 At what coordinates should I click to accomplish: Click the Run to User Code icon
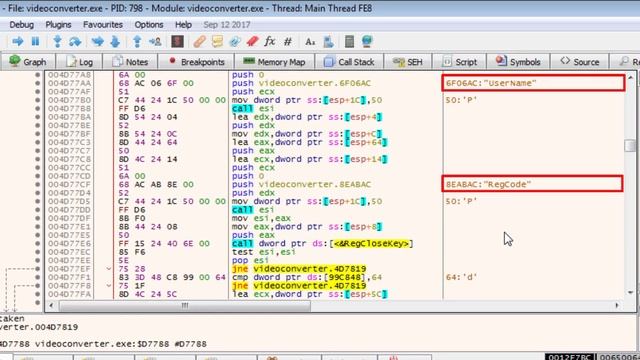click(x=155, y=41)
